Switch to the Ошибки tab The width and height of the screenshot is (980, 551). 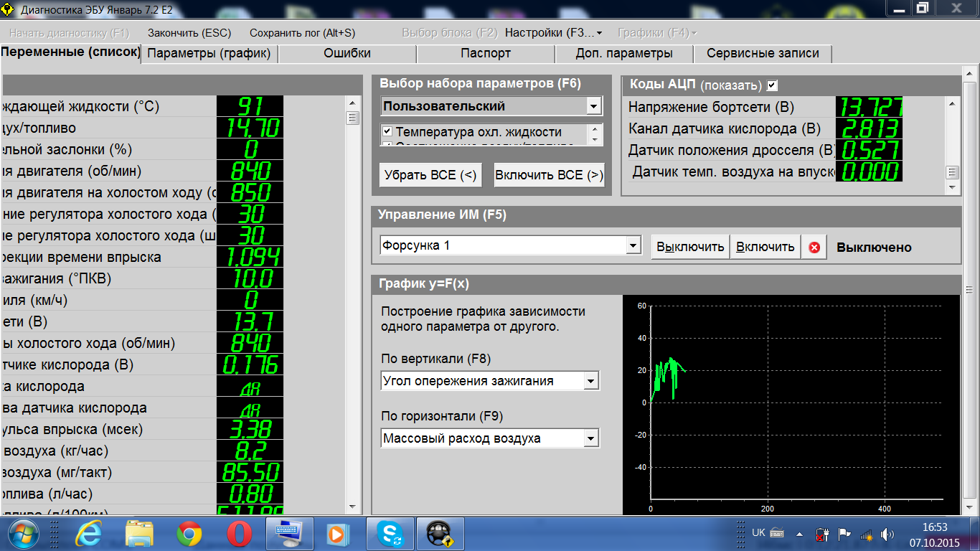click(347, 54)
